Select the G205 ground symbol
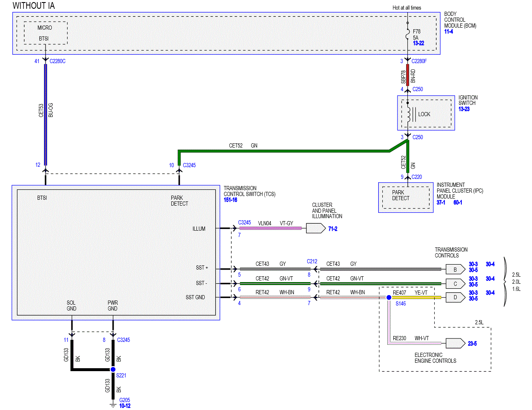Screen dimensions: 532x410 tap(113, 405)
